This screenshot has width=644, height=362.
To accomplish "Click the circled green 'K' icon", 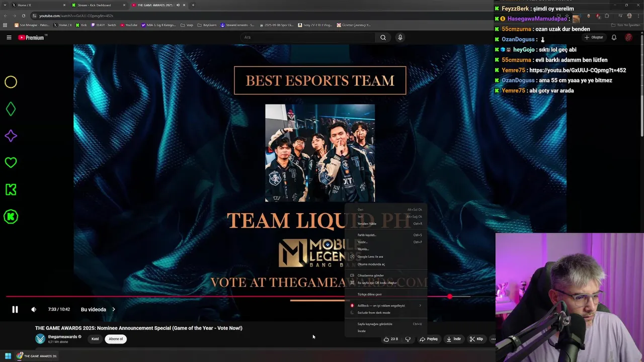I will coord(11,217).
